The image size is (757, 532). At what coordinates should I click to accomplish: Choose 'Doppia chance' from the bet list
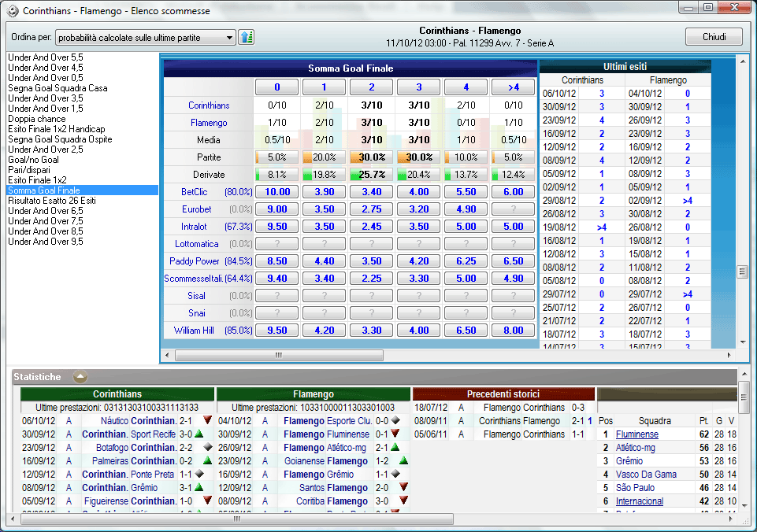tap(36, 119)
